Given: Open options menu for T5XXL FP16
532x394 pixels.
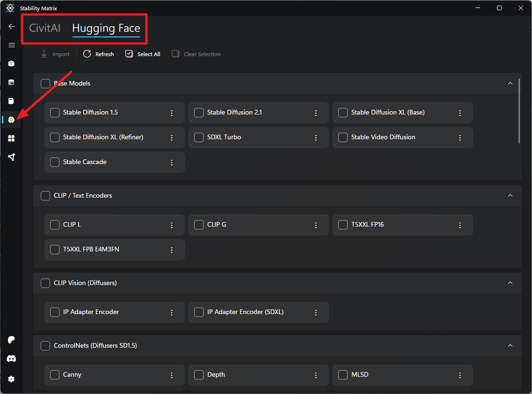Looking at the screenshot, I should pyautogui.click(x=460, y=225).
